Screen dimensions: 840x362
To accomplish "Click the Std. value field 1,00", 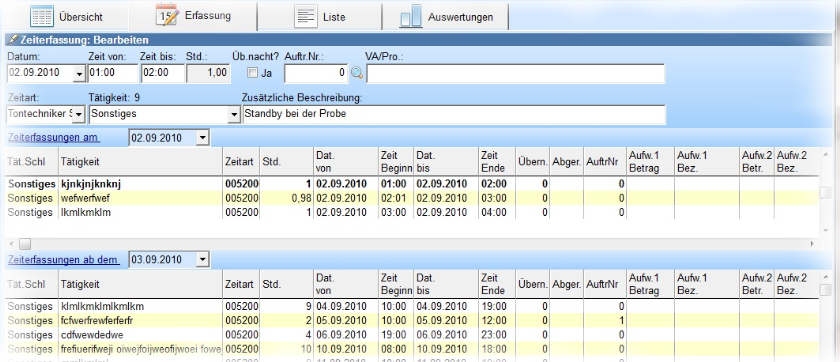I will (208, 73).
